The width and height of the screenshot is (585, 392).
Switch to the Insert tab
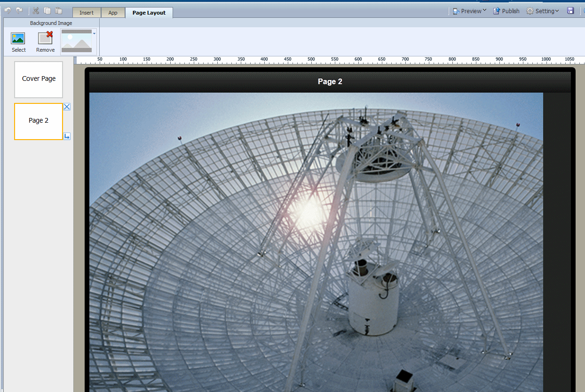[87, 13]
